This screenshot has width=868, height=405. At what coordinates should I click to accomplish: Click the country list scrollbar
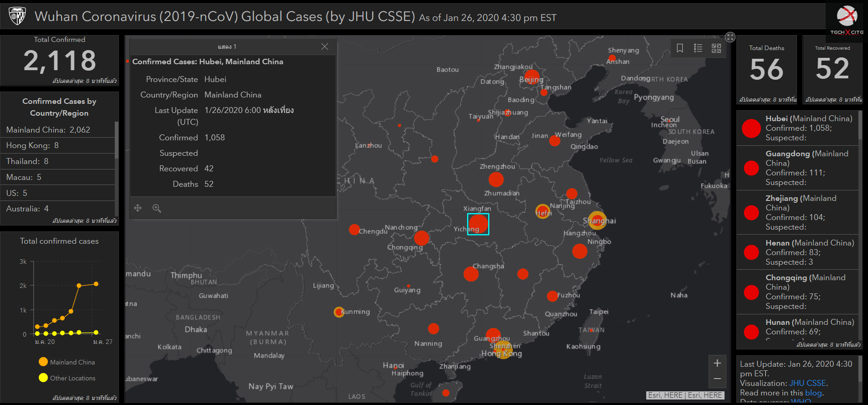click(x=117, y=140)
